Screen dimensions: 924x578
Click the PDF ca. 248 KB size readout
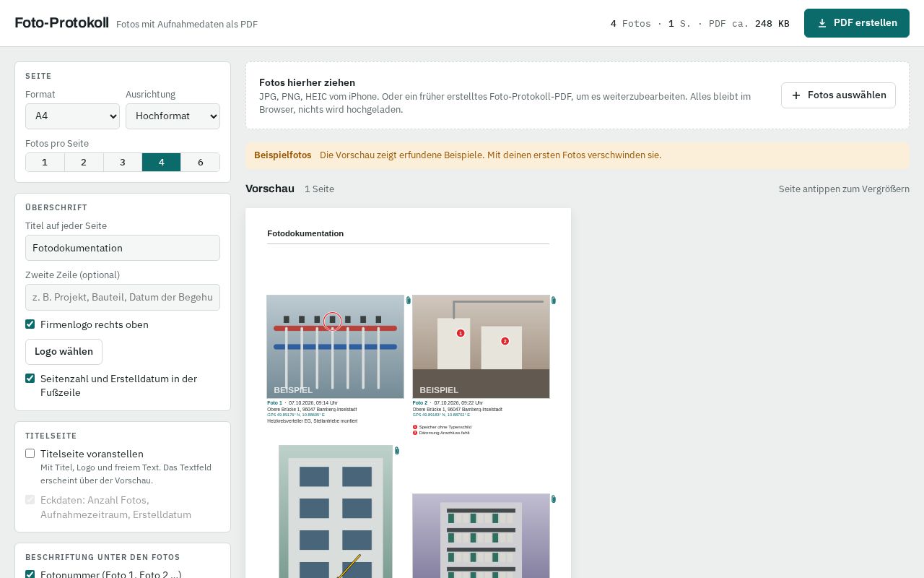[749, 24]
